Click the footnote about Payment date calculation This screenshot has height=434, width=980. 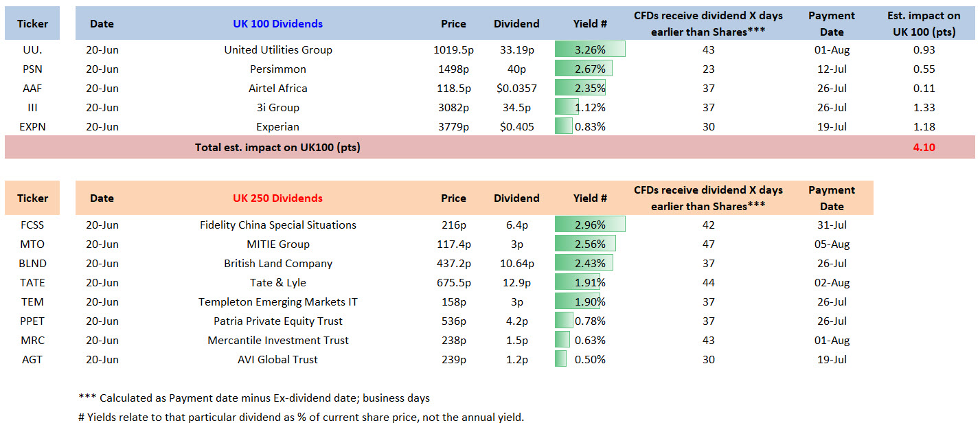[254, 398]
